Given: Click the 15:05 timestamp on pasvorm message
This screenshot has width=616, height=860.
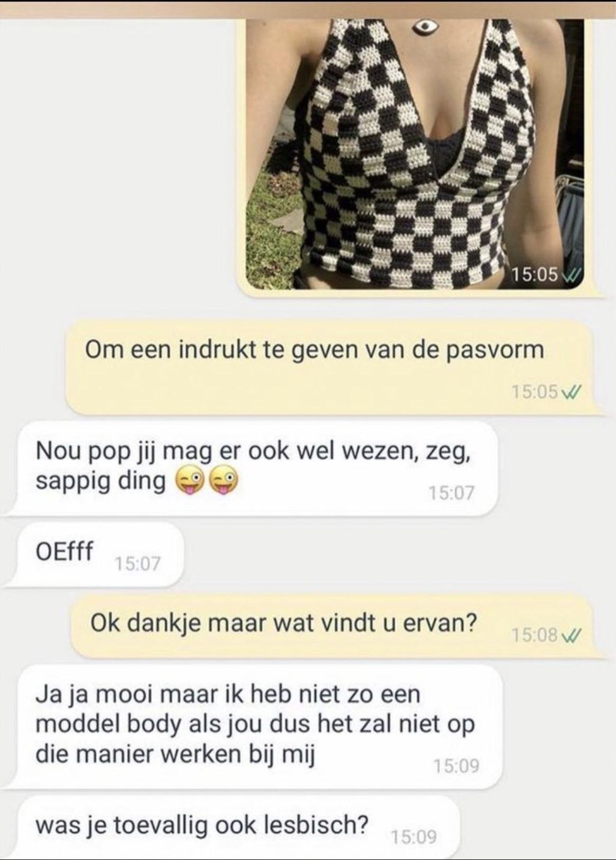Looking at the screenshot, I should tap(535, 393).
